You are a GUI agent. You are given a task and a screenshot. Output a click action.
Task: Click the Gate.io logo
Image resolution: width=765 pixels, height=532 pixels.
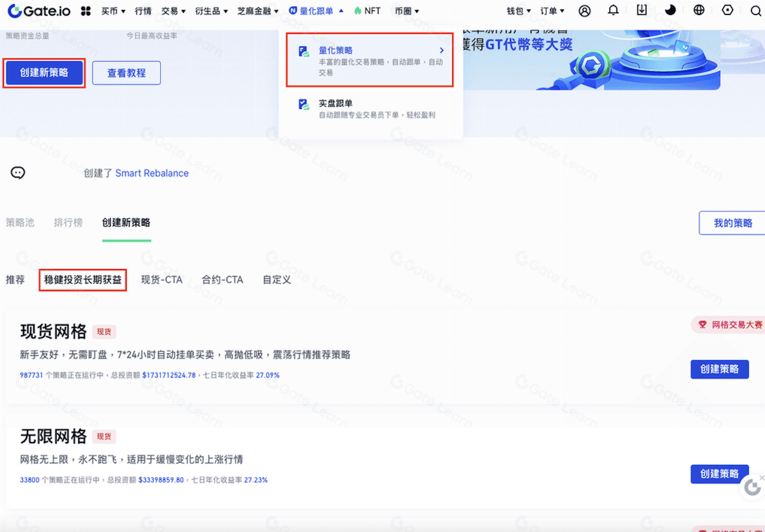pyautogui.click(x=39, y=11)
